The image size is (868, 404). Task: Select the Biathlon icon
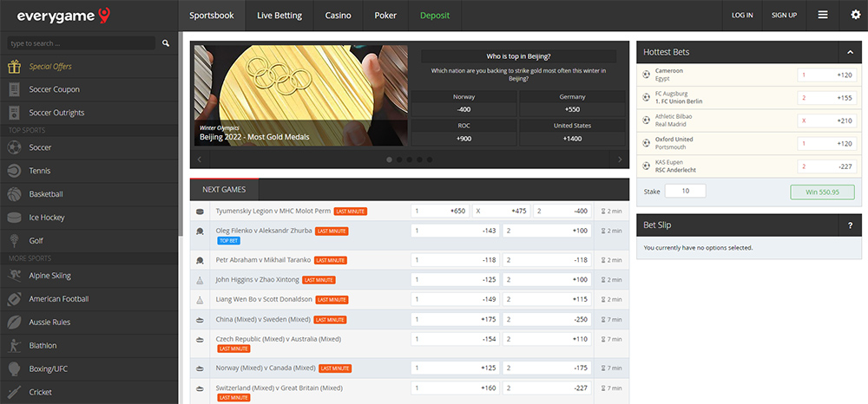tap(15, 345)
